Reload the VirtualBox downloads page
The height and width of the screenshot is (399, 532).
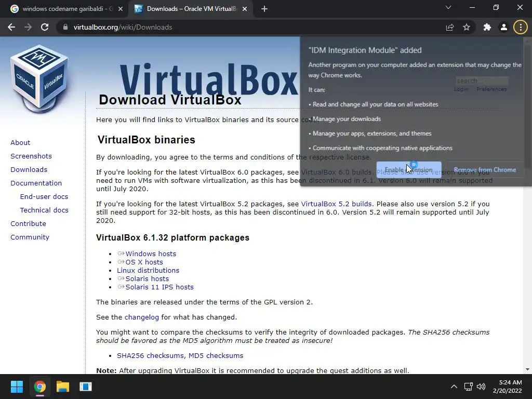[x=45, y=27]
